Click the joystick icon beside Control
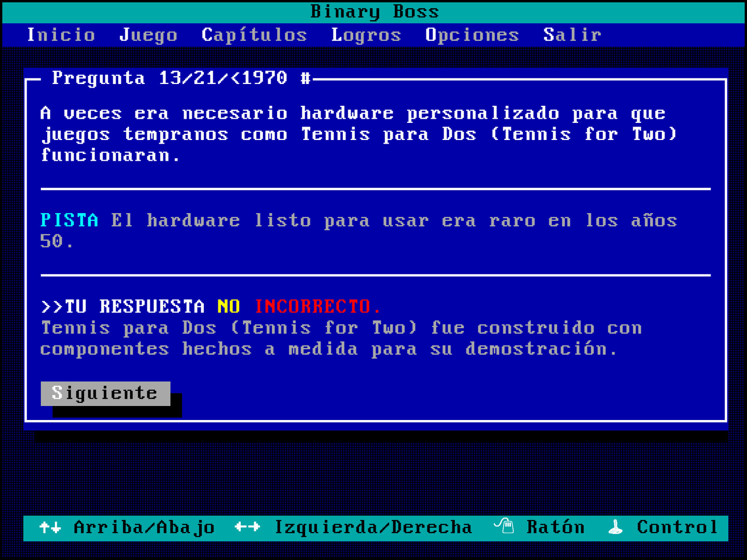This screenshot has height=560, width=747. pos(615,527)
